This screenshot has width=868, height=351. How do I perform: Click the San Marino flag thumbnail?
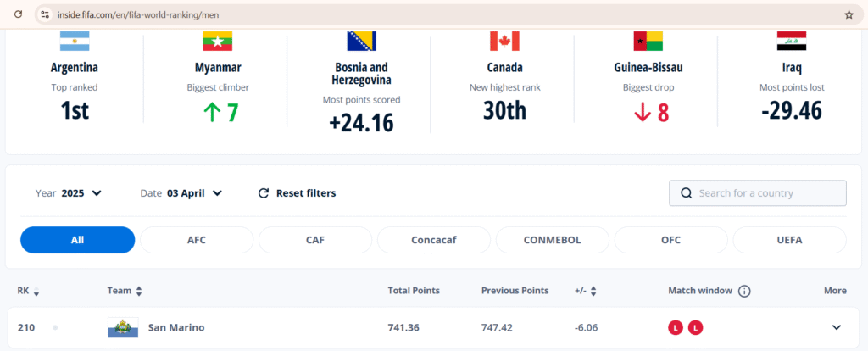click(x=123, y=328)
